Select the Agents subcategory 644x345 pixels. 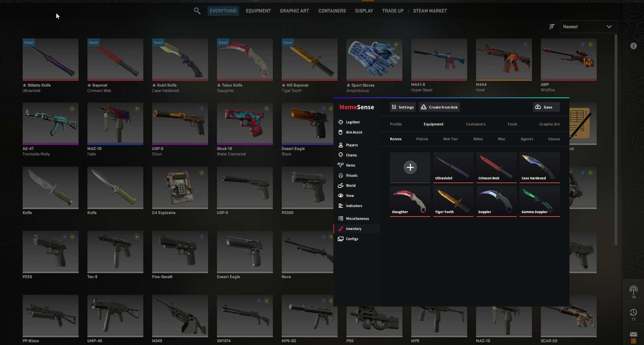[x=527, y=139]
